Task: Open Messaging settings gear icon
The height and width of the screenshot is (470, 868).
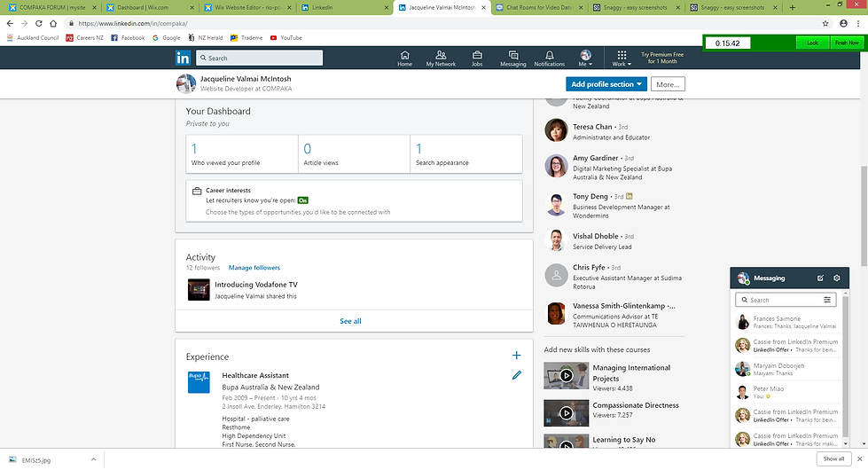Action: coord(836,278)
